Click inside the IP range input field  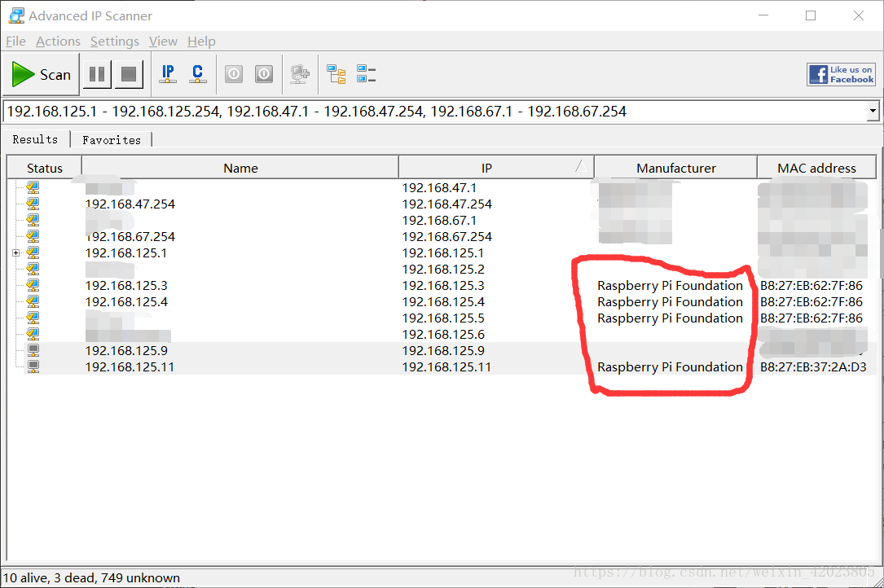click(x=434, y=111)
